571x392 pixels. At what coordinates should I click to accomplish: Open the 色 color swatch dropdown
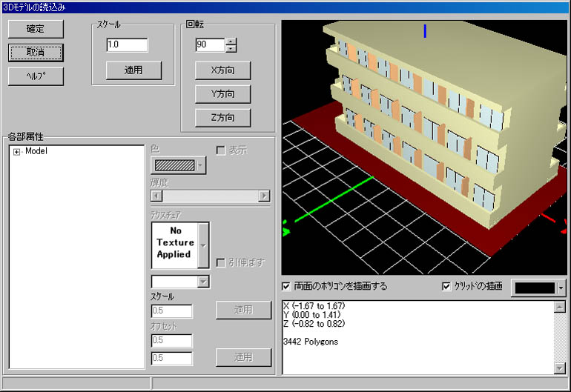pyautogui.click(x=178, y=165)
